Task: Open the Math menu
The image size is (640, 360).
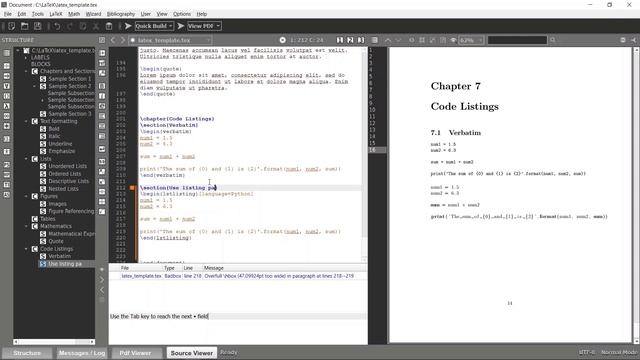Action: coord(74,14)
